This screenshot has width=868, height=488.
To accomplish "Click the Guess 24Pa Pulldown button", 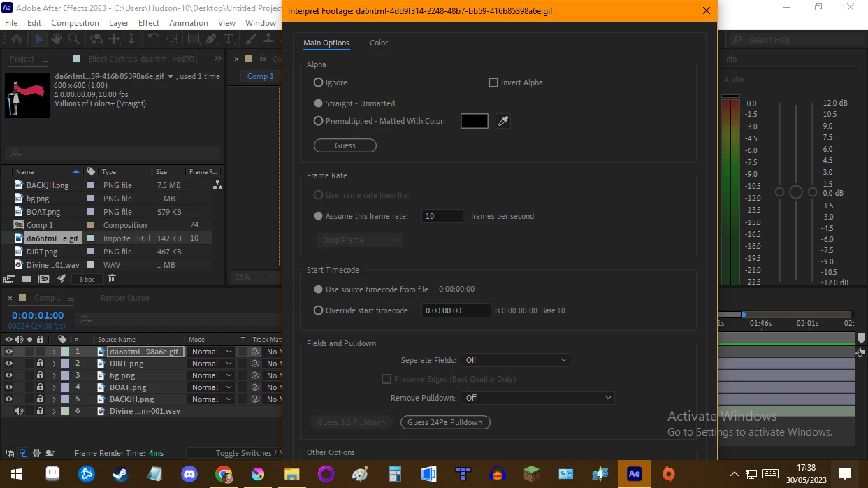I will 445,422.
